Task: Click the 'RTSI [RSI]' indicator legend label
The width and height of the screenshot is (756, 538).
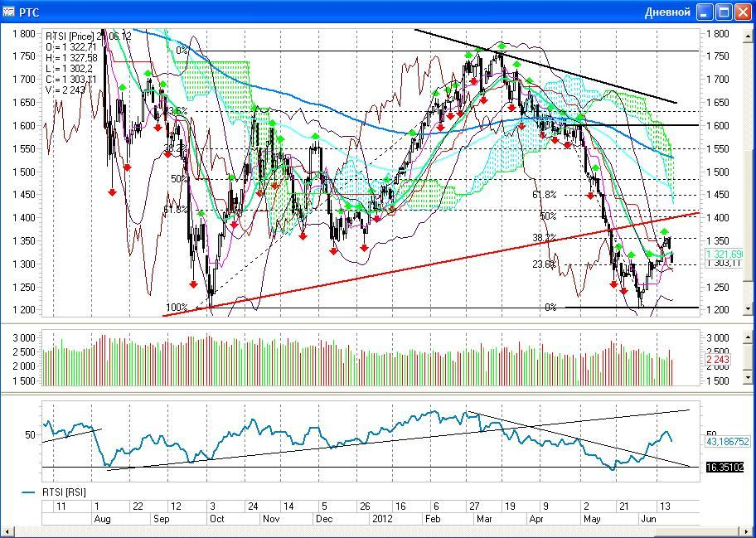Action: (63, 492)
